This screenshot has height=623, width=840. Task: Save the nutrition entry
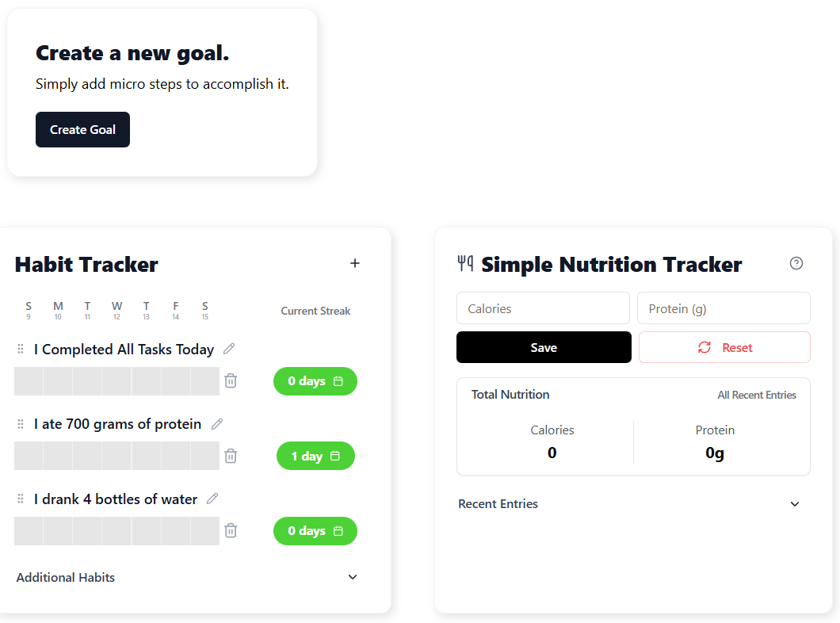[544, 347]
